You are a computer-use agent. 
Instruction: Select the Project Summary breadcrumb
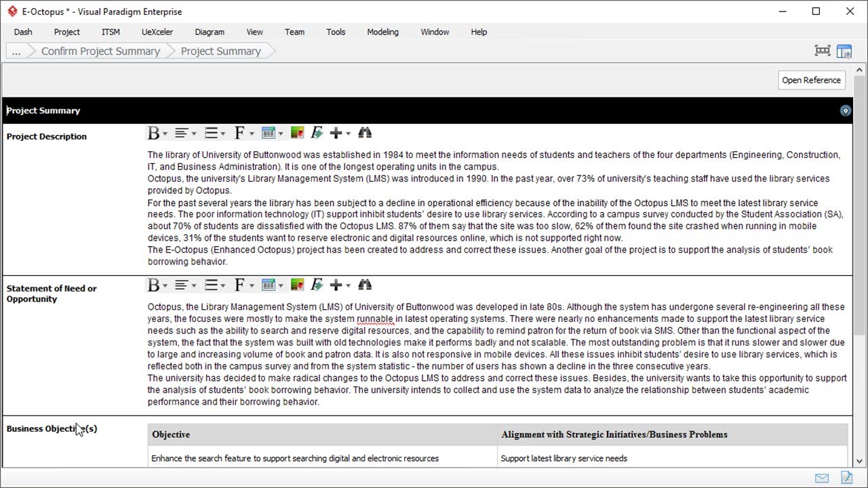(221, 51)
